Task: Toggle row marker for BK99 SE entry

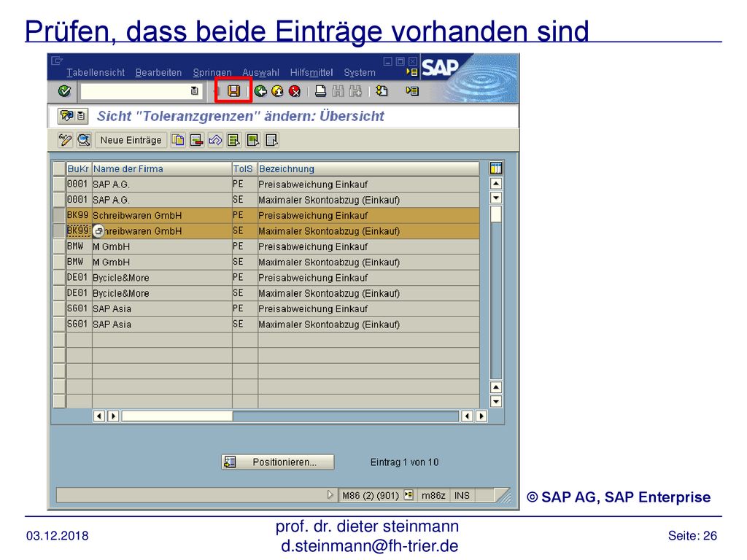Action: pyautogui.click(x=59, y=231)
